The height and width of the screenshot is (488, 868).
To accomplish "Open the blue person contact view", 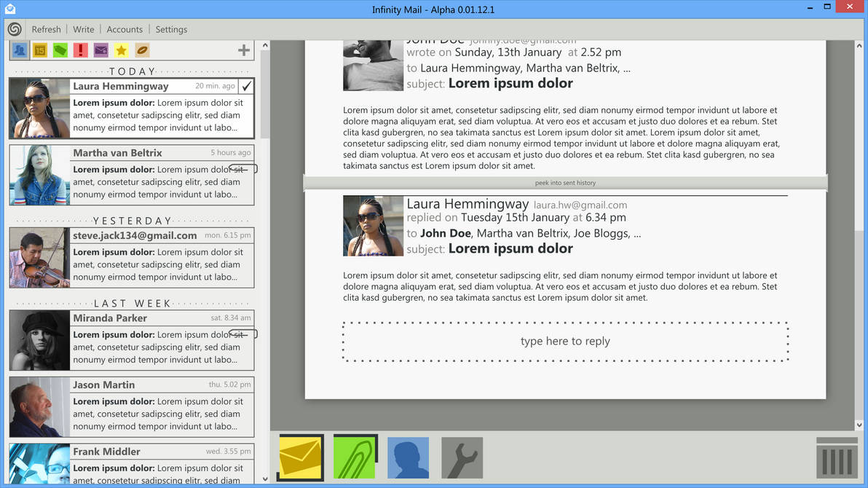I will 408,457.
